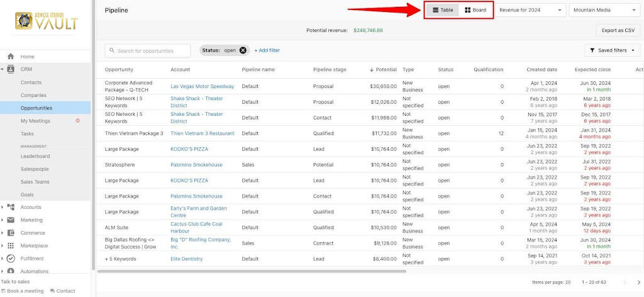
Task: Click the Howell Studios Vault logo
Action: (x=46, y=21)
